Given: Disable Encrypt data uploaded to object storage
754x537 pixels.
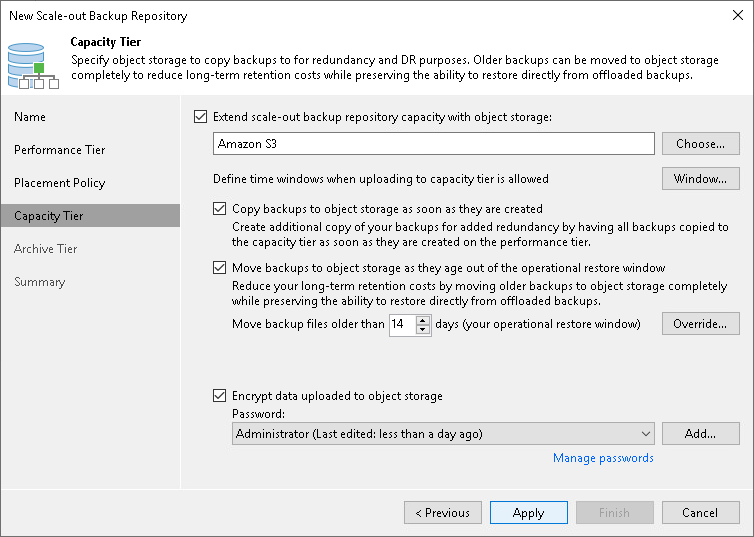Looking at the screenshot, I should coord(220,396).
